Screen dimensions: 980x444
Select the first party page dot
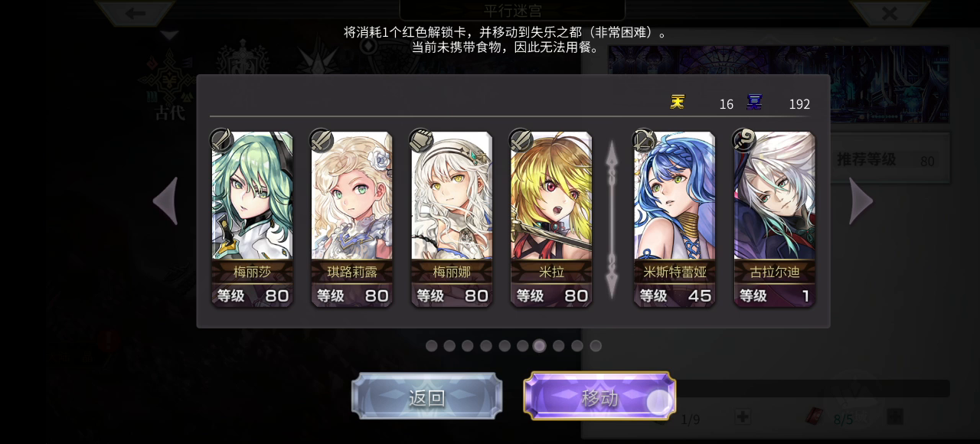point(432,346)
